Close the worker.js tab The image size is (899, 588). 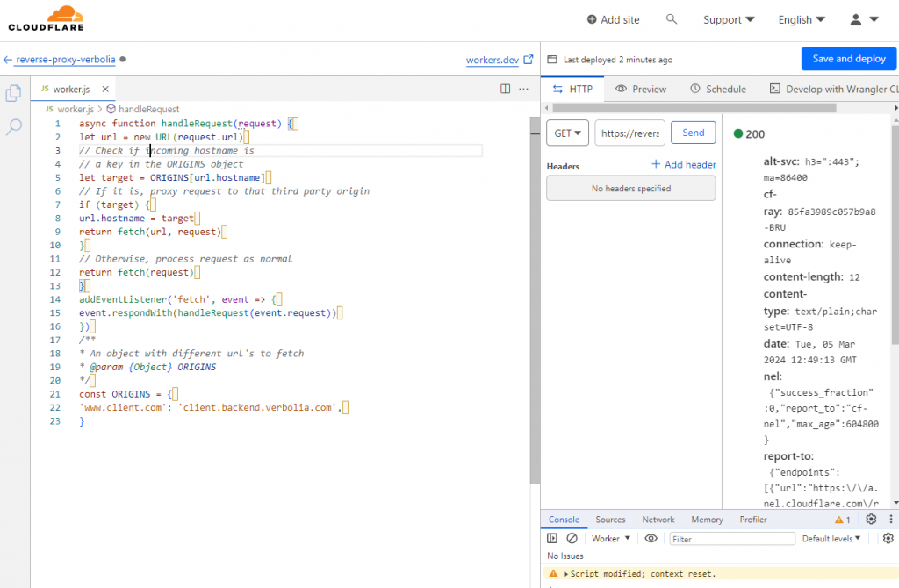coord(105,89)
